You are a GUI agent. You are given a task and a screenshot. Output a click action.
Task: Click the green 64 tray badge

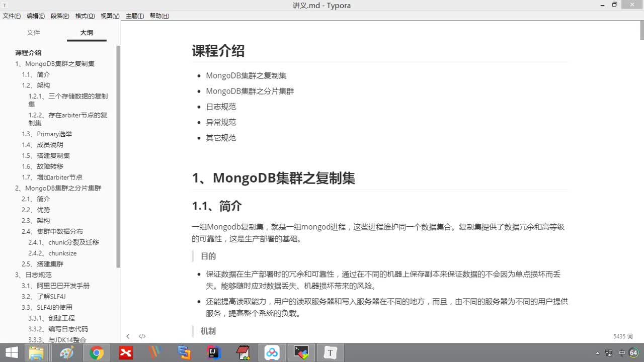click(633, 353)
